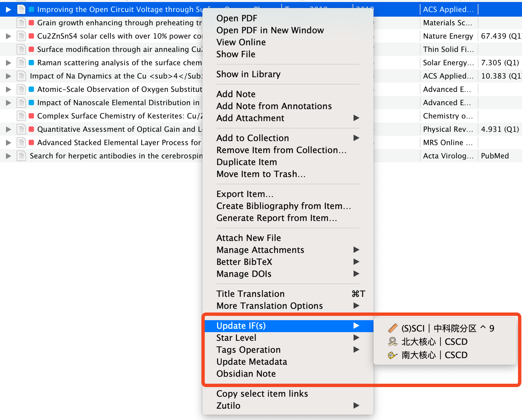Viewport: 522px width, 420px height.
Task: Select the Advanced Stacked Elemental Layer row
Action: coord(119,142)
